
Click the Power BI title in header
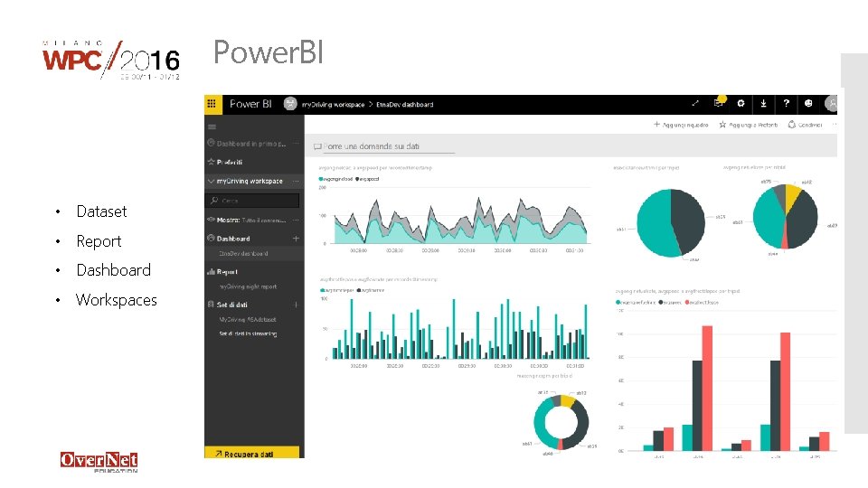point(250,104)
